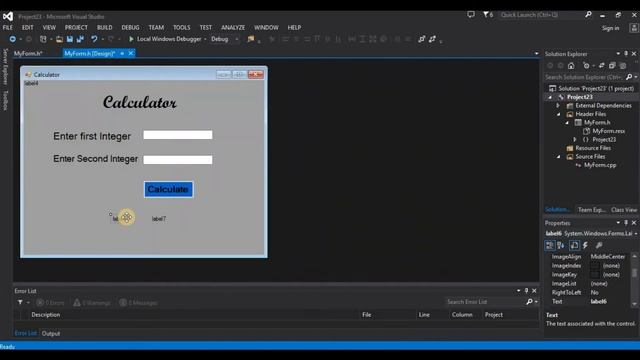The height and width of the screenshot is (360, 640).
Task: Toggle Alphabetical sort in Properties
Action: coord(561,245)
